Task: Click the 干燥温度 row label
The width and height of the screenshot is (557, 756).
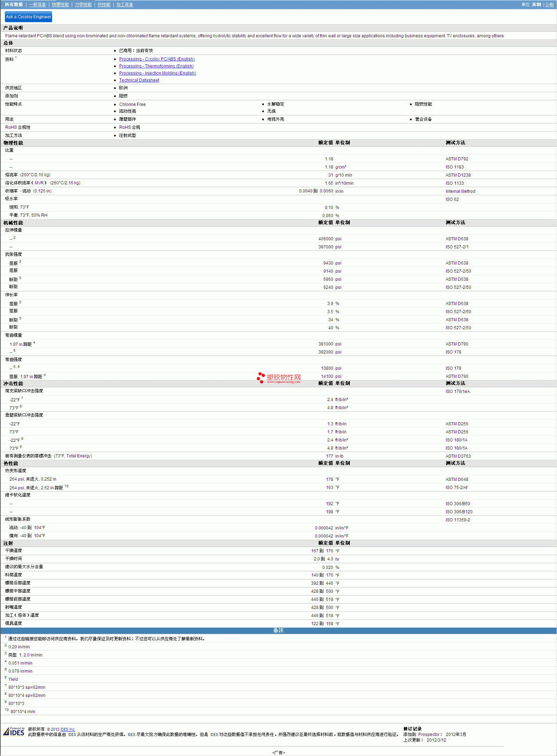Action: pyautogui.click(x=13, y=551)
